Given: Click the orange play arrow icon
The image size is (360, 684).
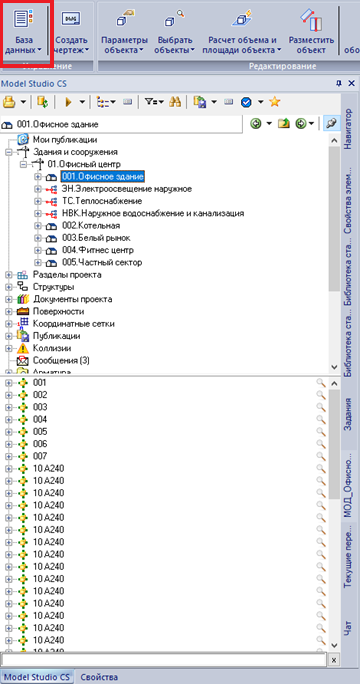Looking at the screenshot, I should tap(68, 102).
